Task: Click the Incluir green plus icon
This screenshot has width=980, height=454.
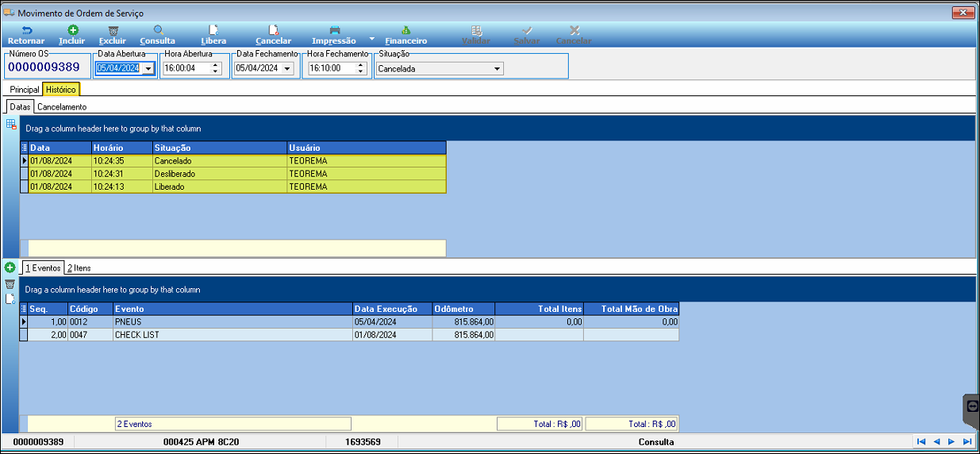Action: point(73,30)
